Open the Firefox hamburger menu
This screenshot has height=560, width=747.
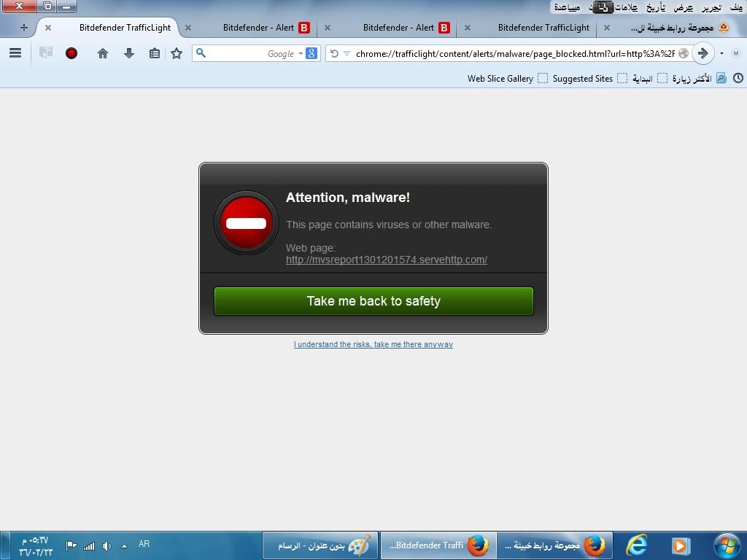pos(15,52)
